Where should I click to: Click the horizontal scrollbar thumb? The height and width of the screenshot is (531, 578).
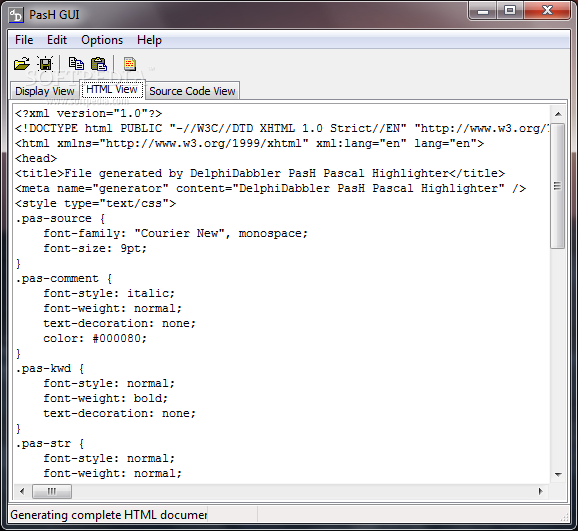pos(52,491)
